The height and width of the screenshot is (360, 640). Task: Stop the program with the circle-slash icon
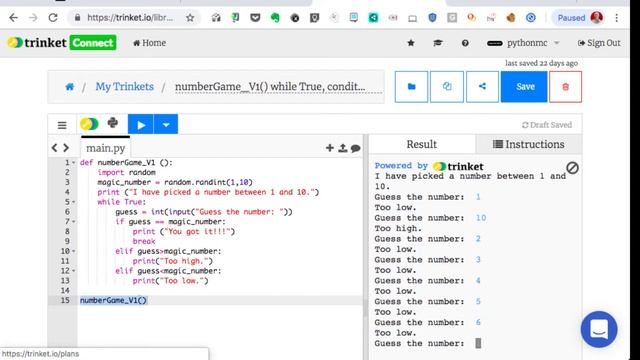(572, 167)
